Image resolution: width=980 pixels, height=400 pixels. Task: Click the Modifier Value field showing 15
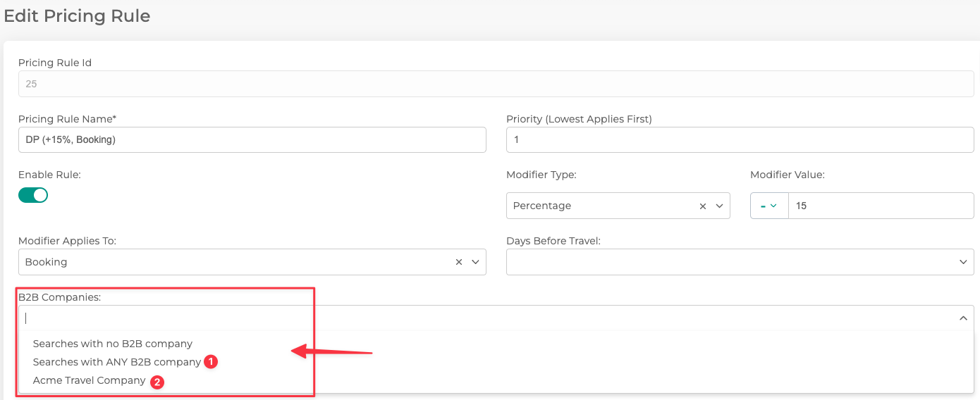pos(881,206)
